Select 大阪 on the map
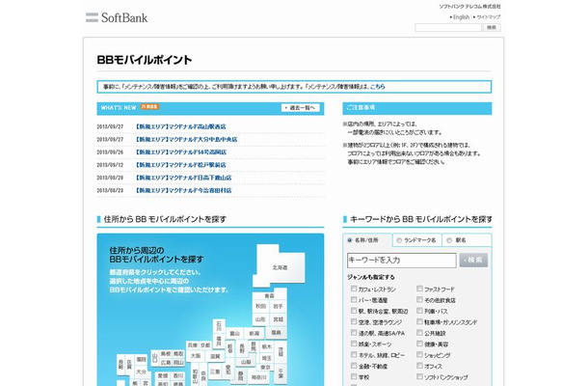Viewport: 588px width, 386px height. coord(196,355)
